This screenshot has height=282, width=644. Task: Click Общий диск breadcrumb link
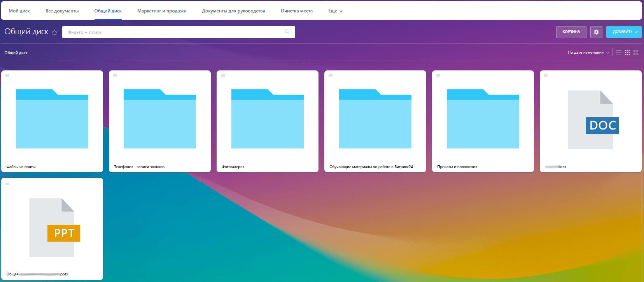pyautogui.click(x=16, y=53)
